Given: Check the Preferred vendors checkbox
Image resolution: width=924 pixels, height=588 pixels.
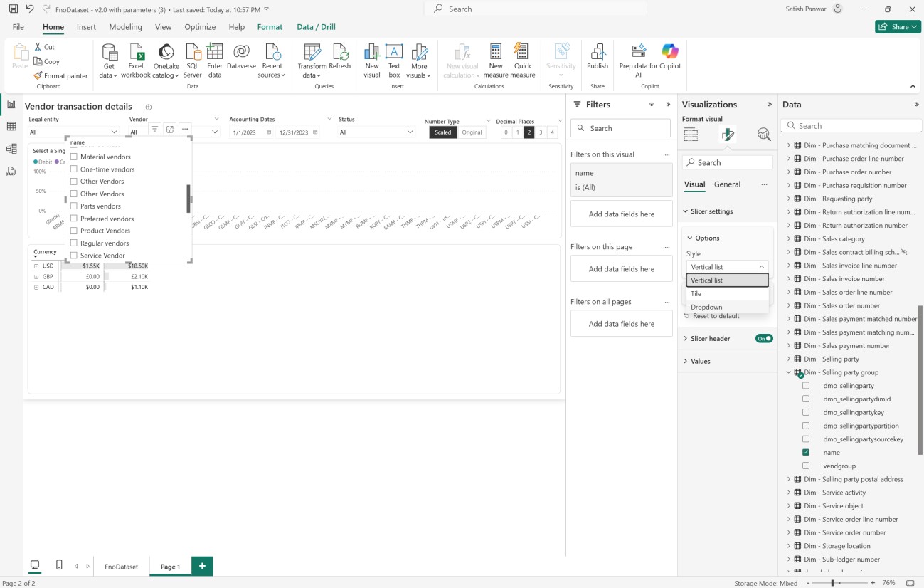Looking at the screenshot, I should click(74, 219).
